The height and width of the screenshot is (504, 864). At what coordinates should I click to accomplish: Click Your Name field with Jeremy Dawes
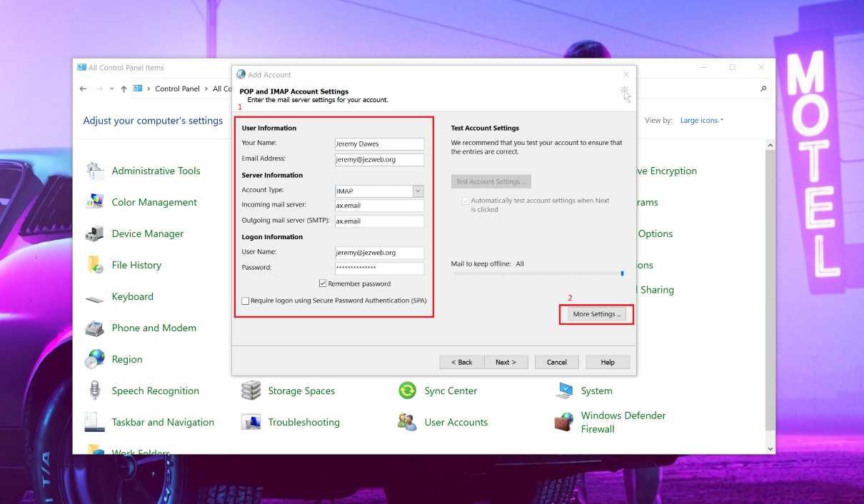(379, 144)
